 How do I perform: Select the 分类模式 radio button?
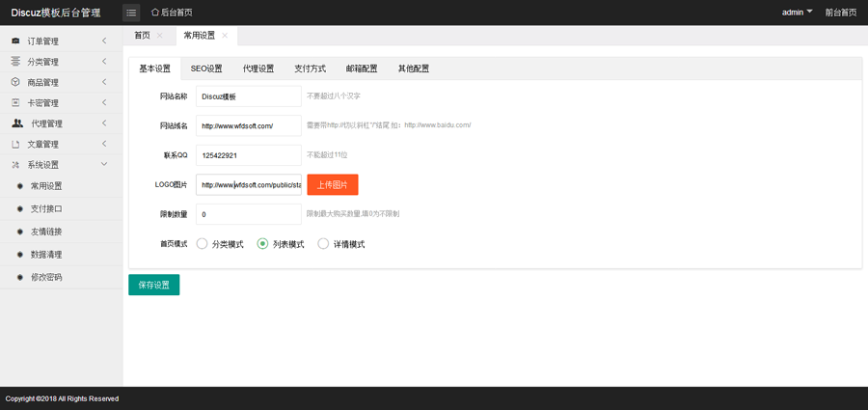[203, 244]
